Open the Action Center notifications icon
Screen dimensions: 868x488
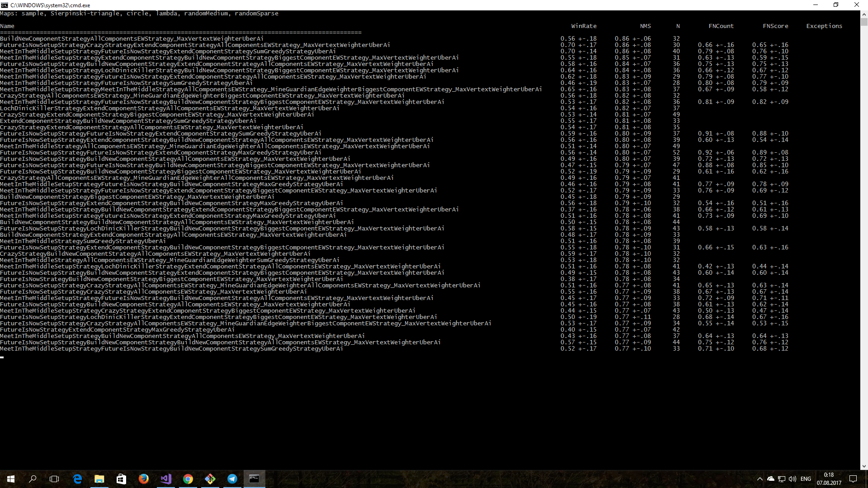tap(853, 479)
